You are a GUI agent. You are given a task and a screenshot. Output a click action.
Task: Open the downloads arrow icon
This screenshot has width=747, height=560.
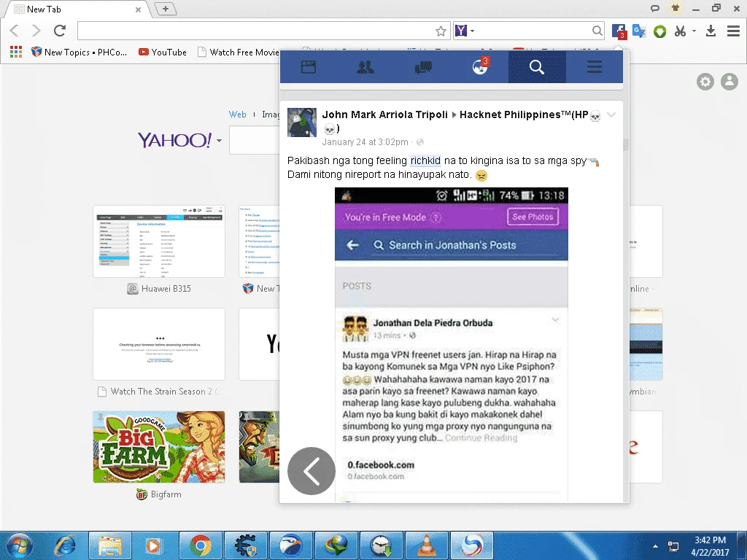click(711, 31)
